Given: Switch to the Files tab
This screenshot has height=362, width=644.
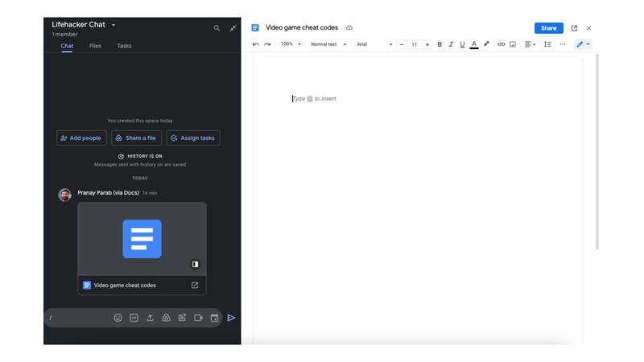Looking at the screenshot, I should 95,46.
